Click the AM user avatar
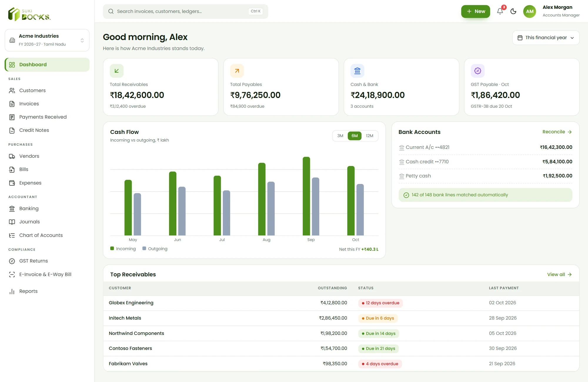 [530, 11]
